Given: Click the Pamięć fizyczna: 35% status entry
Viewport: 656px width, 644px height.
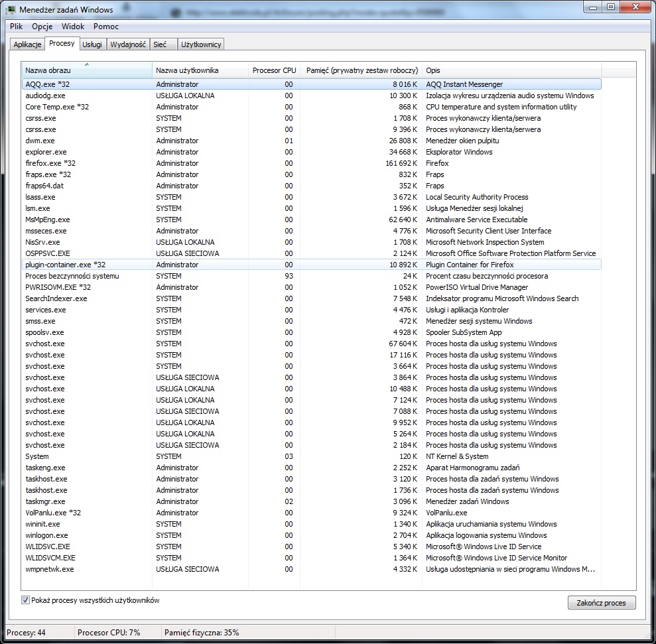Looking at the screenshot, I should (x=202, y=633).
